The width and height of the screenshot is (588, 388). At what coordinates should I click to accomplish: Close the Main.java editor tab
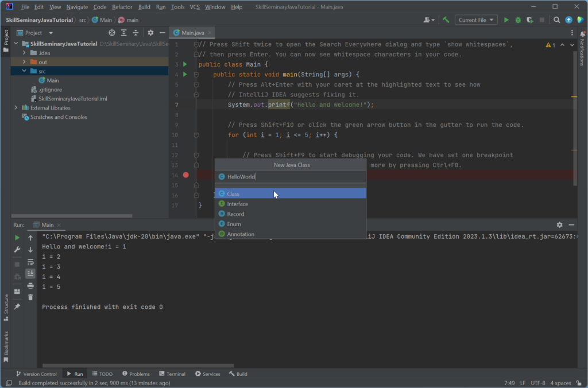[210, 33]
